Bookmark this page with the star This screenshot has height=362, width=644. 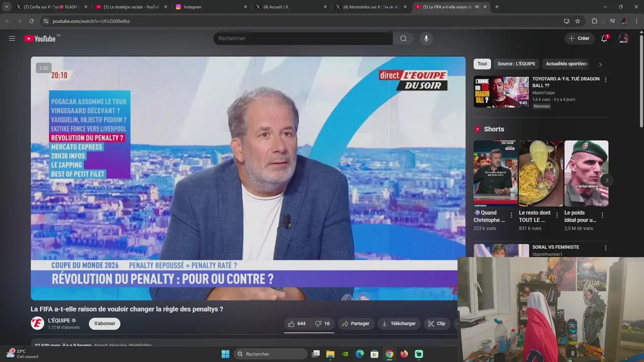click(578, 21)
